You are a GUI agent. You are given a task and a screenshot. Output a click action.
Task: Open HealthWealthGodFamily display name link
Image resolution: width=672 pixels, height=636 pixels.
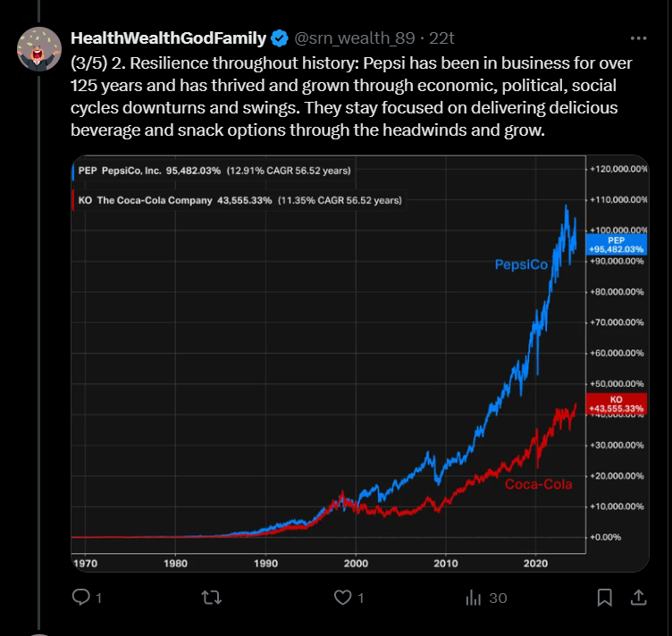168,38
